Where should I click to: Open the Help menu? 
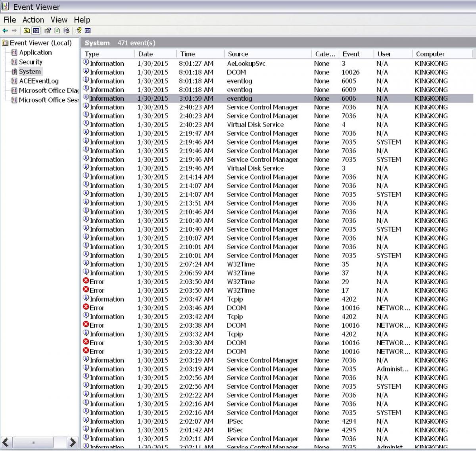82,20
